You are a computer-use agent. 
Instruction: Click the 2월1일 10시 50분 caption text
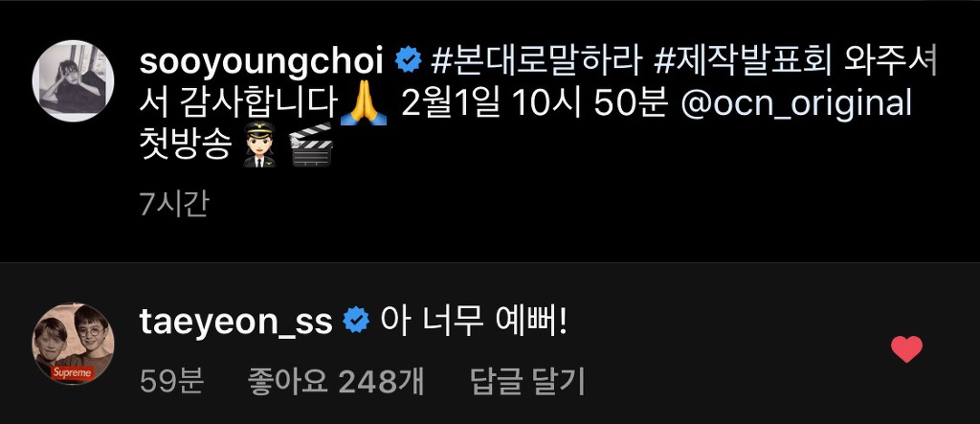click(534, 104)
